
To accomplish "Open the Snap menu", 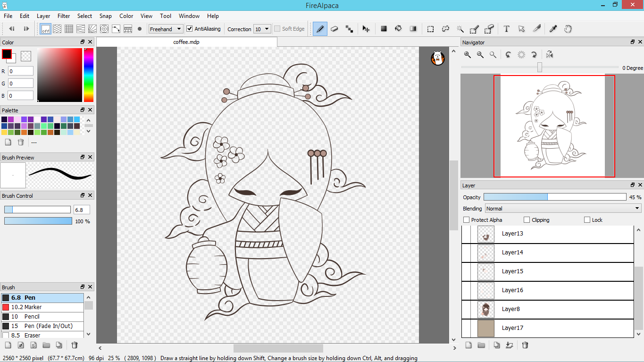I will [x=106, y=16].
